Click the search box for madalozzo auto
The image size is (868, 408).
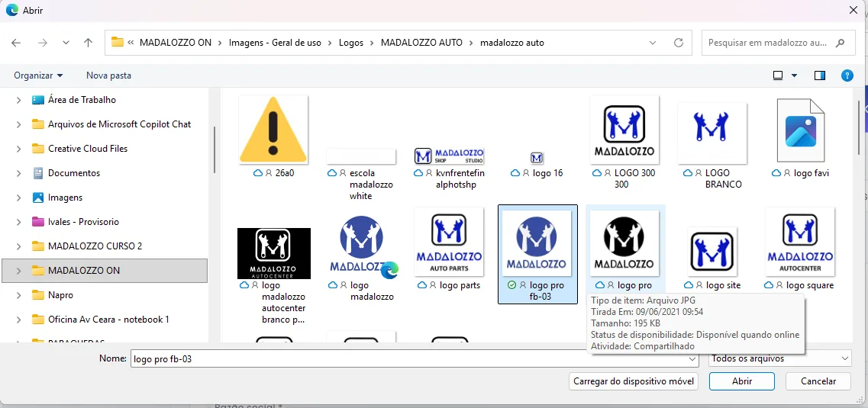[778, 43]
